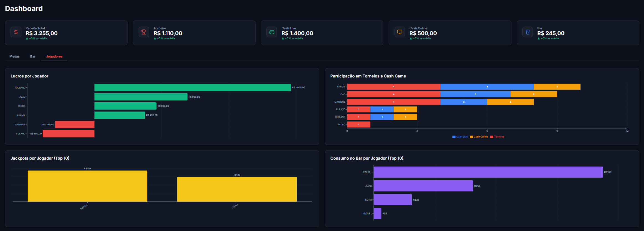The height and width of the screenshot is (231, 644).
Task: Select the Jogadores tab
Action: (54, 56)
